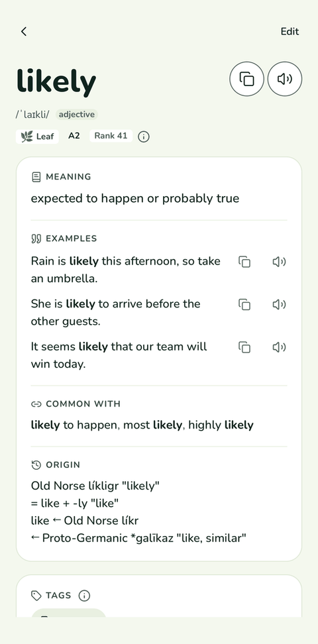The height and width of the screenshot is (644, 318).
Task: Copy the 'She is likely to arrive' example
Action: point(244,304)
